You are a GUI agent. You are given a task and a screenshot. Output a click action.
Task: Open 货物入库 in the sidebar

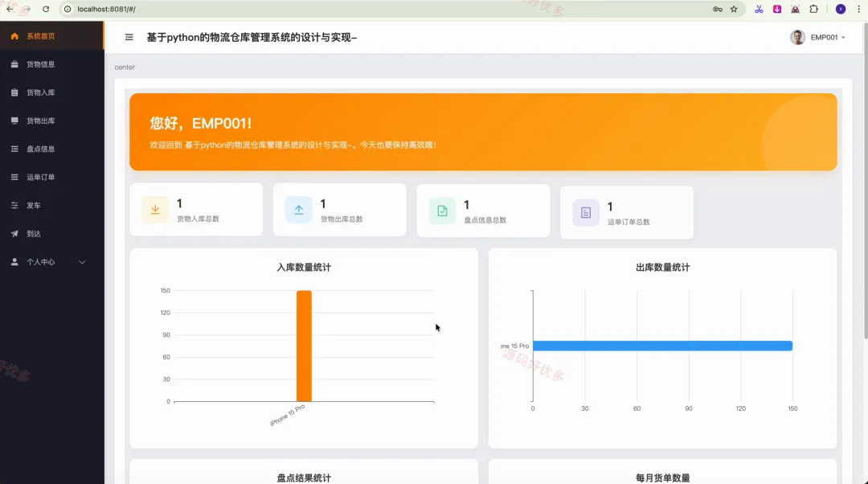(x=51, y=92)
